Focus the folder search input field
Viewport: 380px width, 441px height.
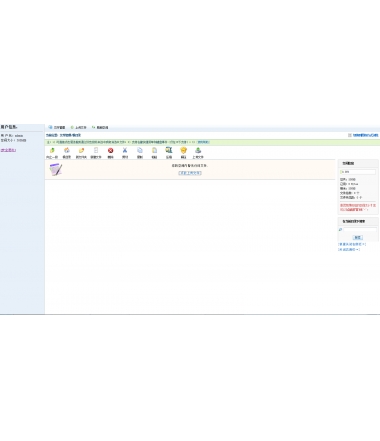[360, 230]
